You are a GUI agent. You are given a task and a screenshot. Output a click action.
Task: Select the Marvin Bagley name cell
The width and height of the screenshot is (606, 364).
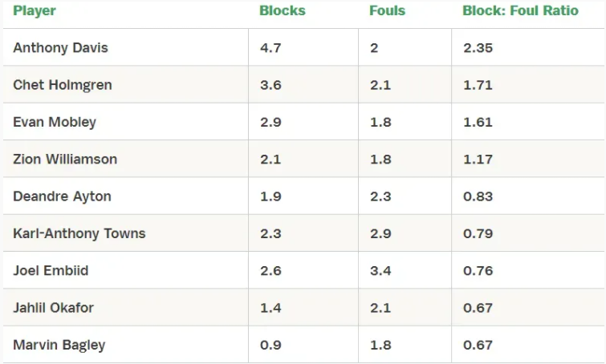(x=125, y=345)
